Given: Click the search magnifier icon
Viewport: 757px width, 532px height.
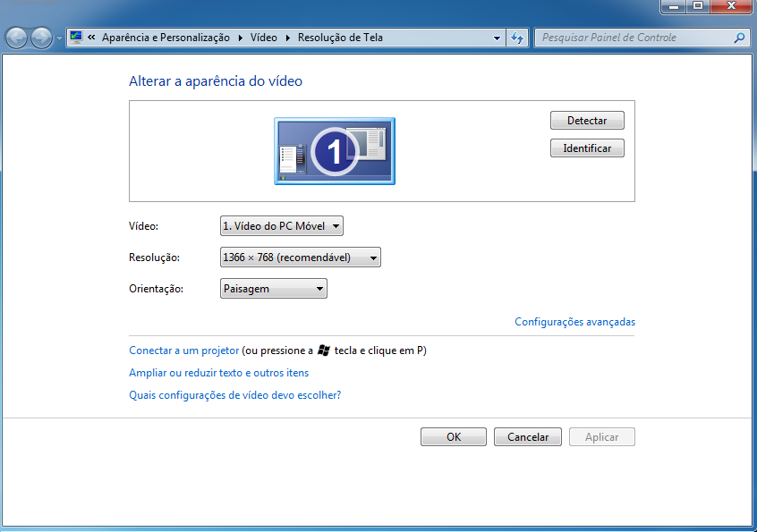Looking at the screenshot, I should coord(739,38).
